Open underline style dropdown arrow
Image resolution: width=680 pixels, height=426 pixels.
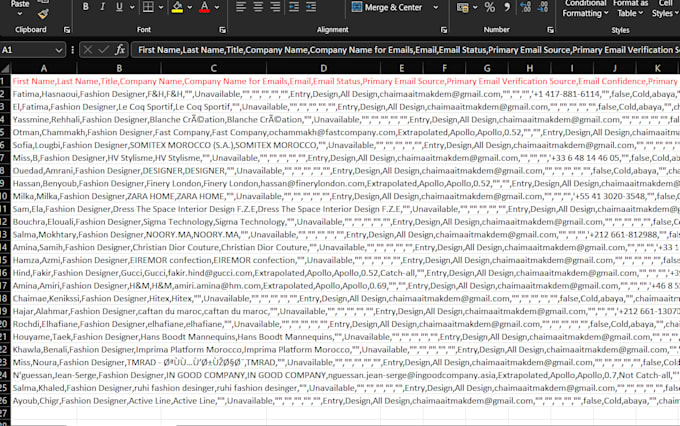click(x=132, y=7)
